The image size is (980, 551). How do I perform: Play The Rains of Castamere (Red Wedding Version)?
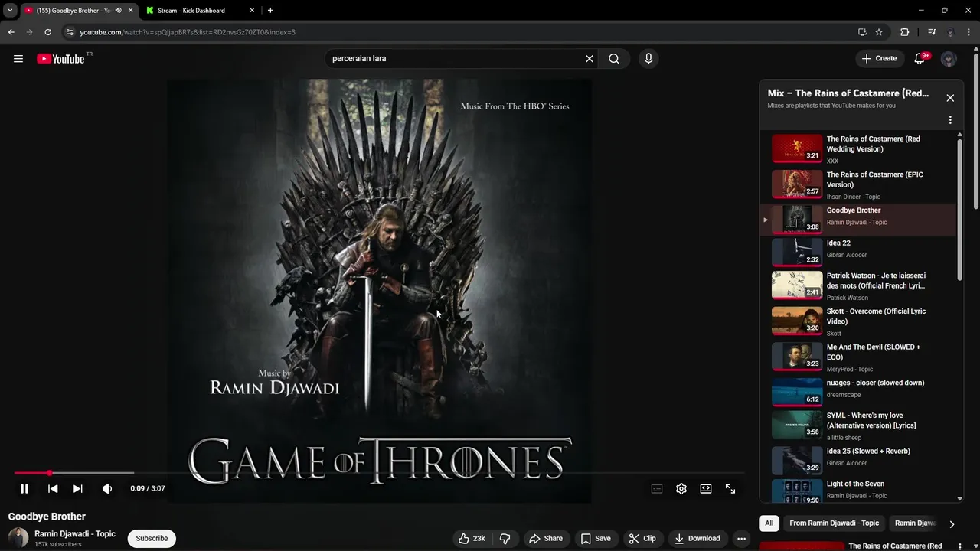pos(857,149)
